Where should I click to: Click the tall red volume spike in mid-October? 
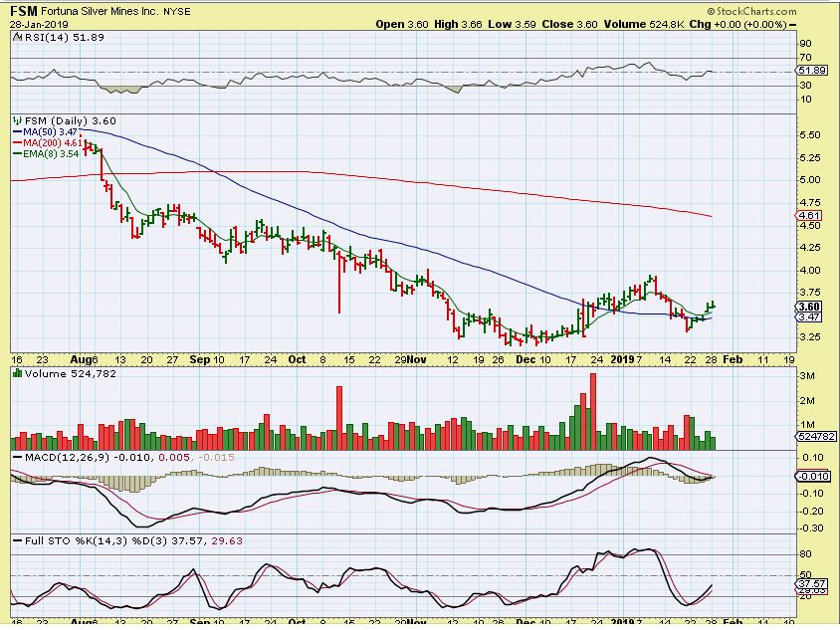pyautogui.click(x=339, y=418)
